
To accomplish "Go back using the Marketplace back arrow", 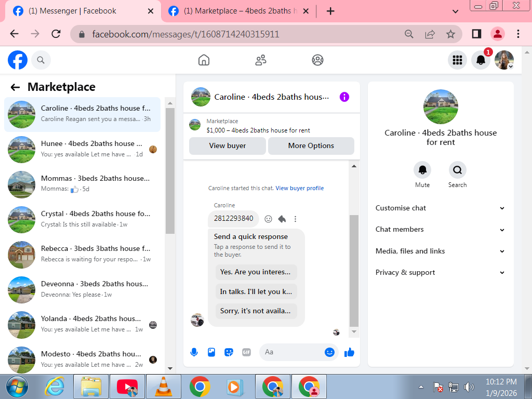I will pyautogui.click(x=15, y=87).
